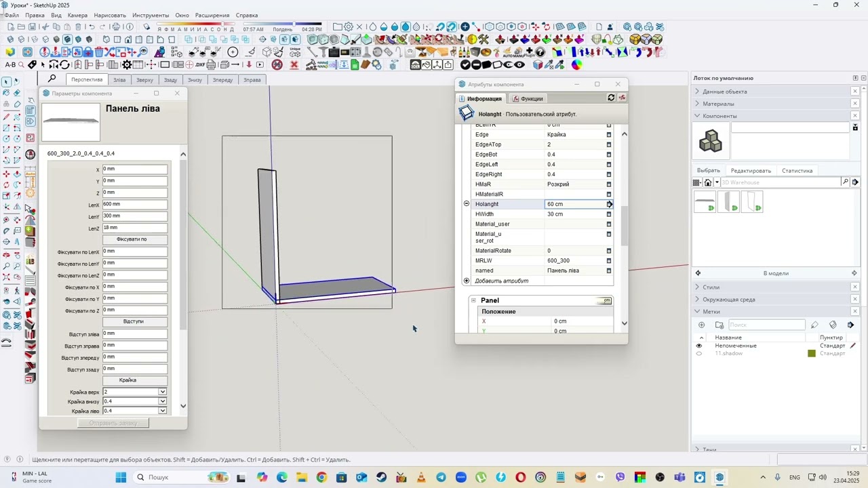Click the Unique component icon
Viewport: 868px width, 488px height.
(x=295, y=52)
